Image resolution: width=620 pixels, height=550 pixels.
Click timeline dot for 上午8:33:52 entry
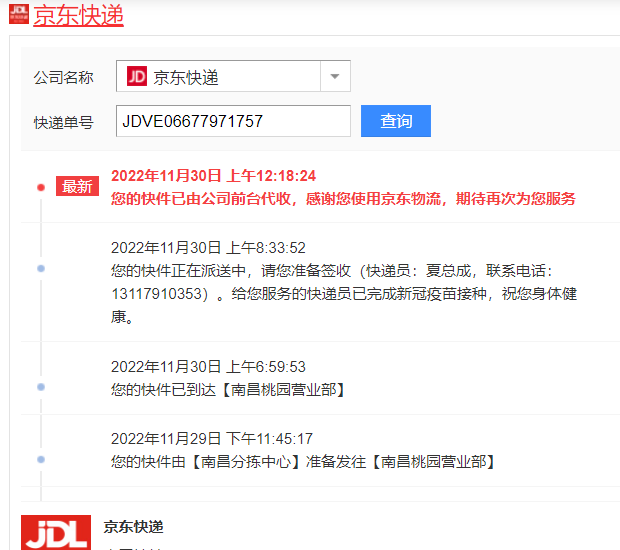pyautogui.click(x=41, y=268)
